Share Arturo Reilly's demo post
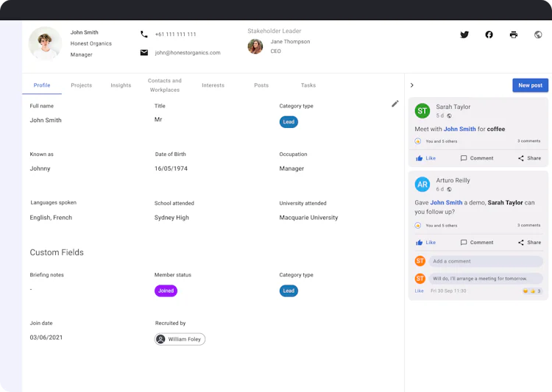This screenshot has height=392, width=552. 529,243
